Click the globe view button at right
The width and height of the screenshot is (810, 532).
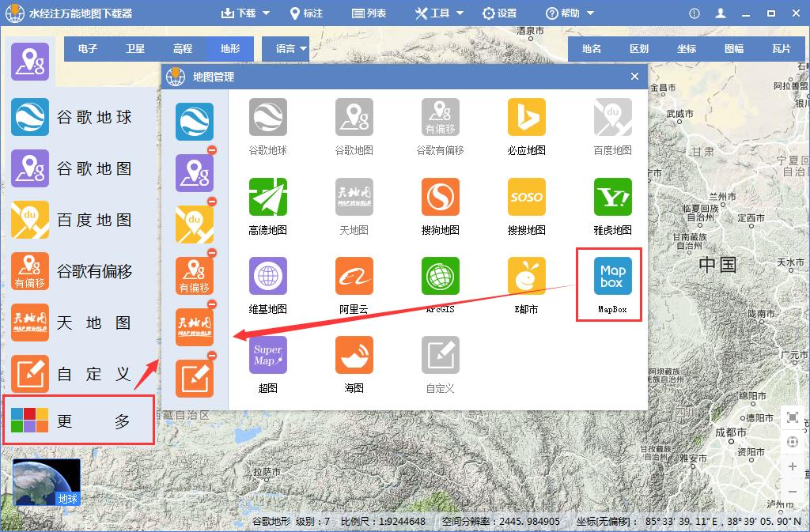pos(793,442)
